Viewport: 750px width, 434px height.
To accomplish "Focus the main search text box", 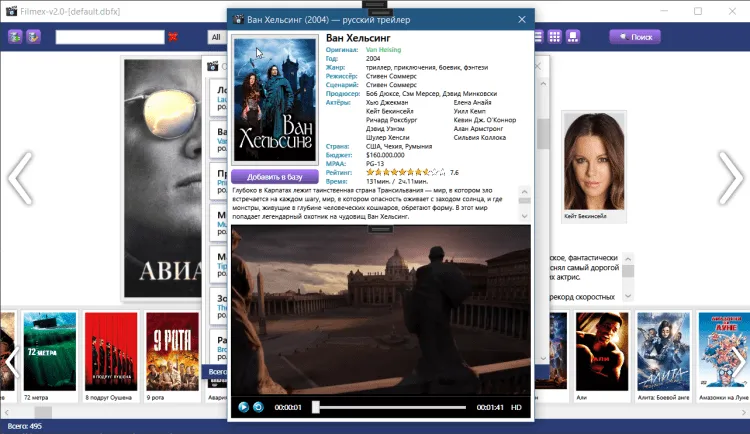I will [110, 37].
